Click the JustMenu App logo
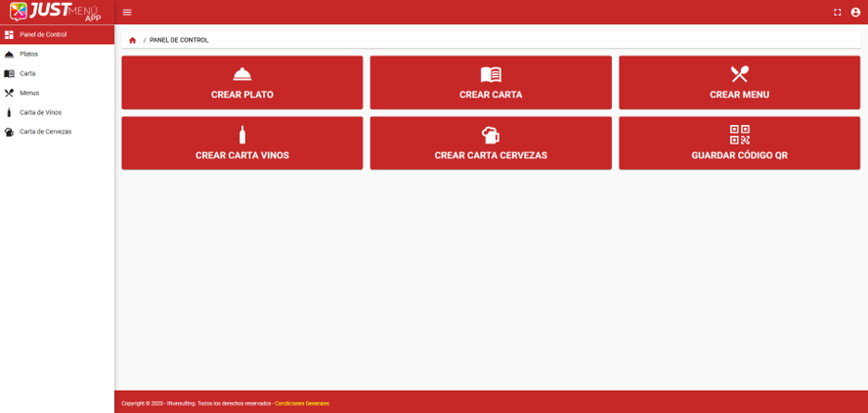The image size is (868, 413). pyautogui.click(x=56, y=12)
